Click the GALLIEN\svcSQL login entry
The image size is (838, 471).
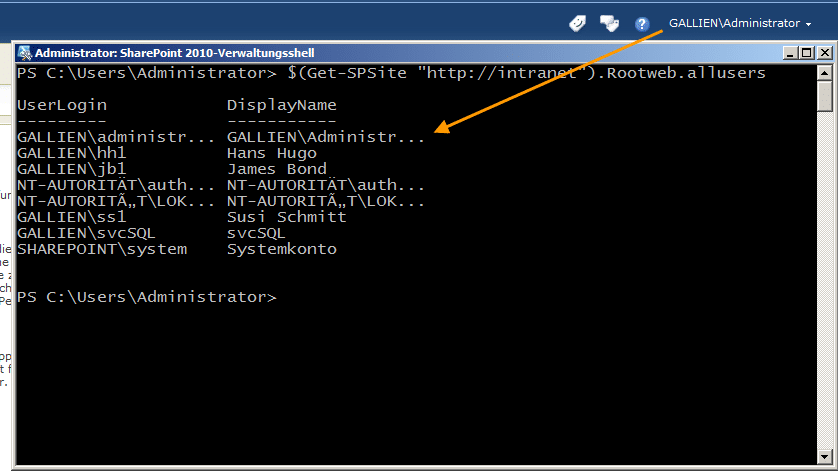(x=86, y=234)
